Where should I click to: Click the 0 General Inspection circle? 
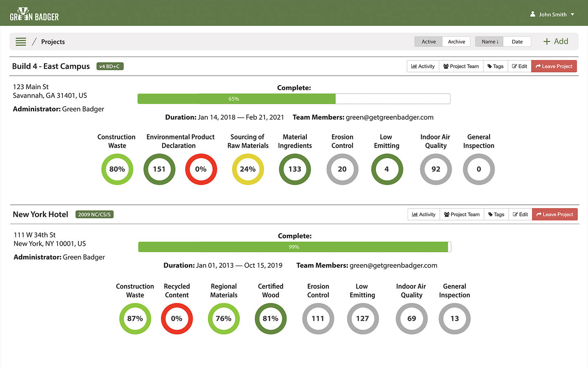pos(479,169)
